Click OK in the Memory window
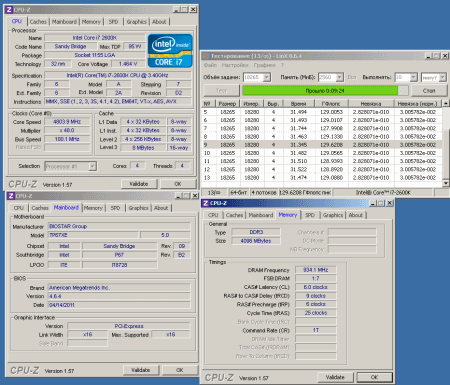The image size is (450, 385). [374, 377]
